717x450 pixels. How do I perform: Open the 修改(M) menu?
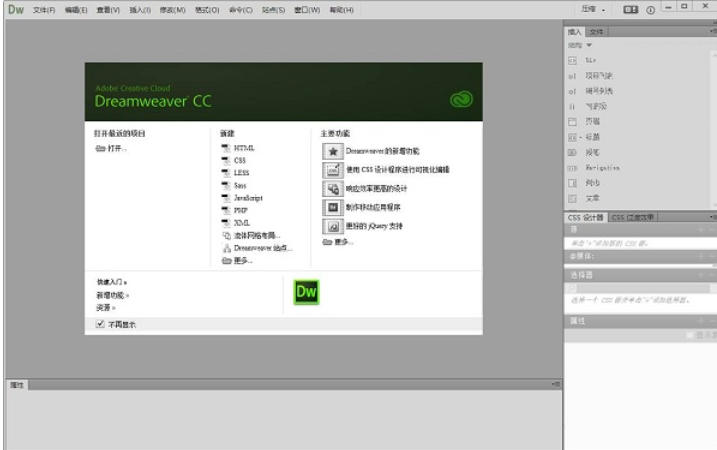pyautogui.click(x=172, y=10)
